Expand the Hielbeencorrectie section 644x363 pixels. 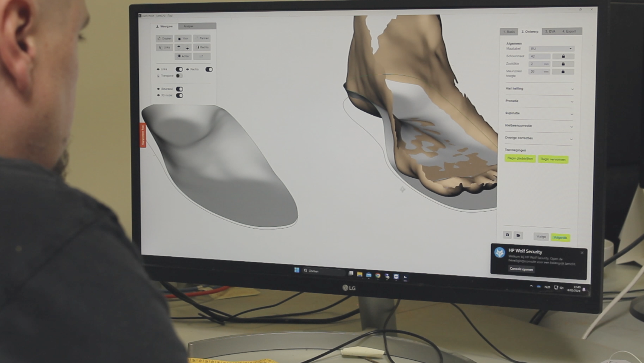(539, 126)
